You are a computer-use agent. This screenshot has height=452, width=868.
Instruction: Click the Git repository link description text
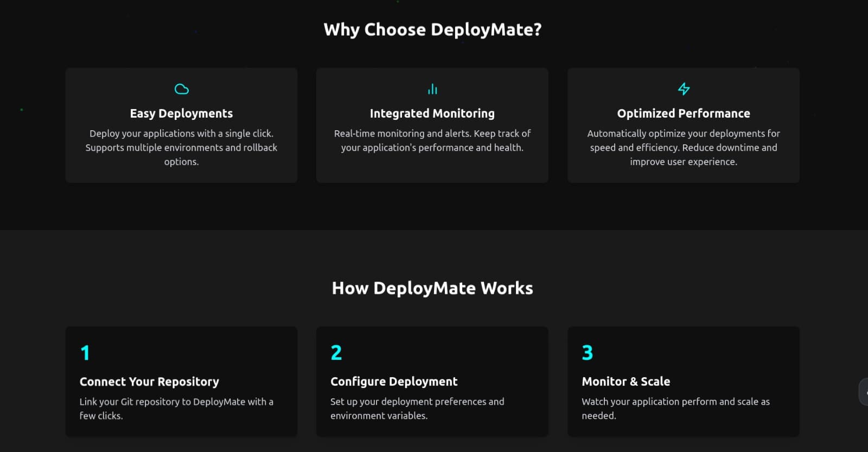pos(176,408)
